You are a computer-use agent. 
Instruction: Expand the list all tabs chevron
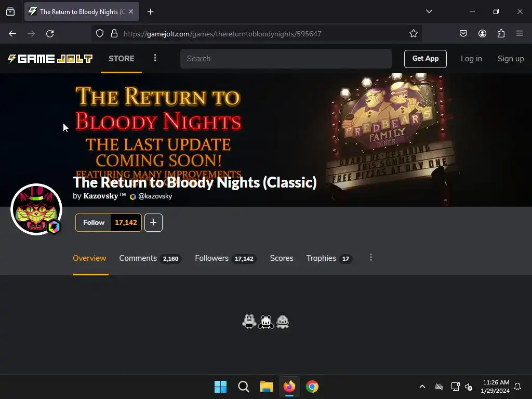click(x=429, y=11)
